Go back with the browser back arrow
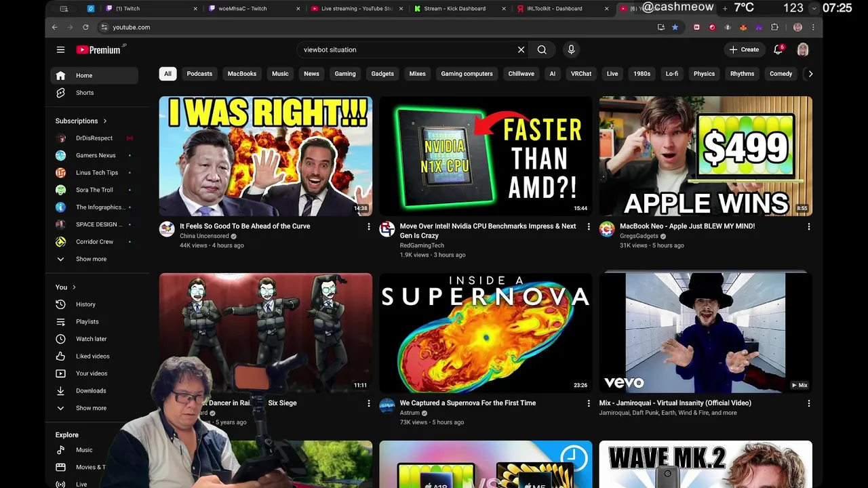 55,27
